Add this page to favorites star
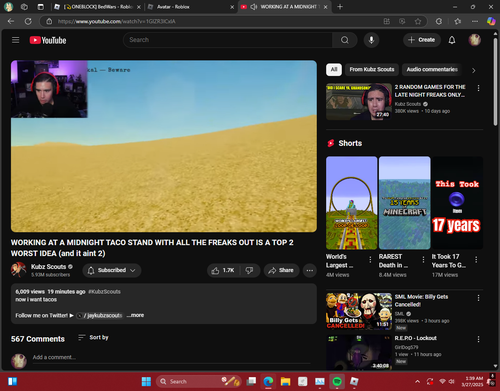Viewport: 500px width, 391px height. pos(418,21)
